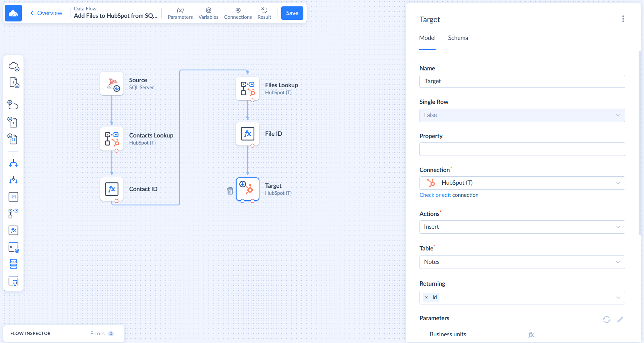Click the edit Parameters pencil icon

(620, 320)
